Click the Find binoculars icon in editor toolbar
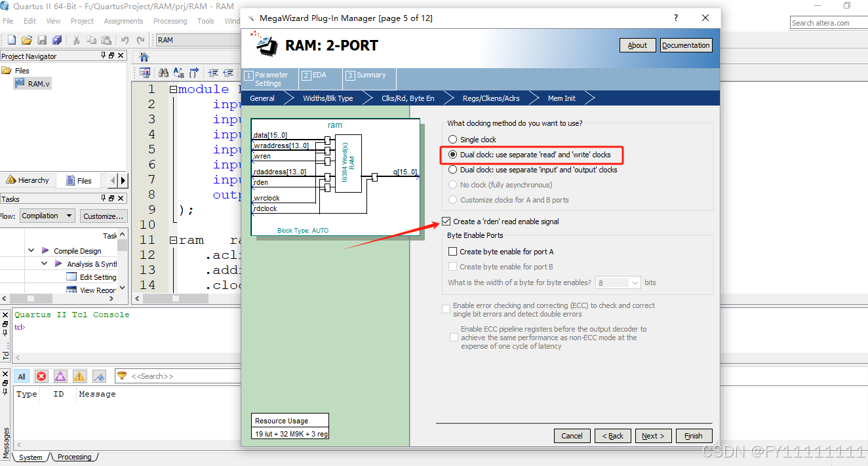 click(x=163, y=73)
